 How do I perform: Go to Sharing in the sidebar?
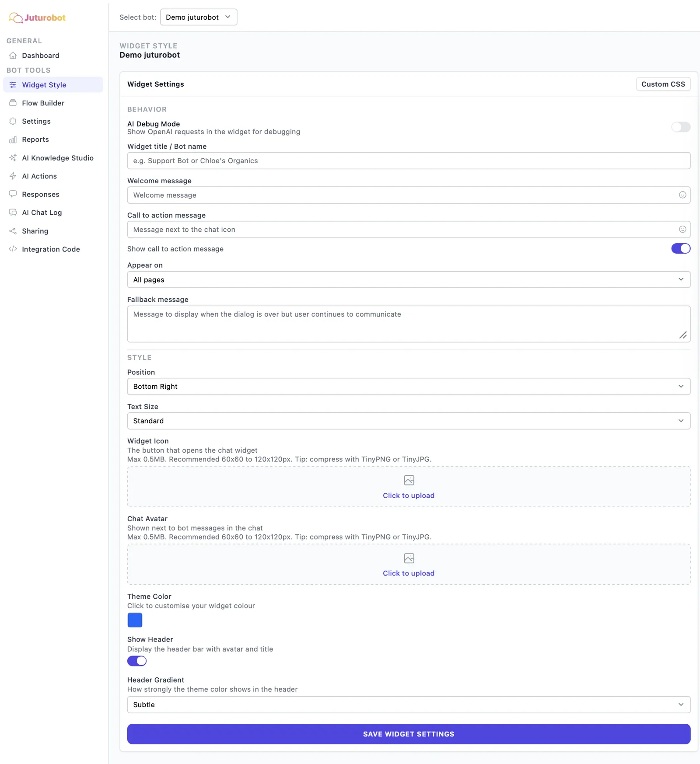53,231
